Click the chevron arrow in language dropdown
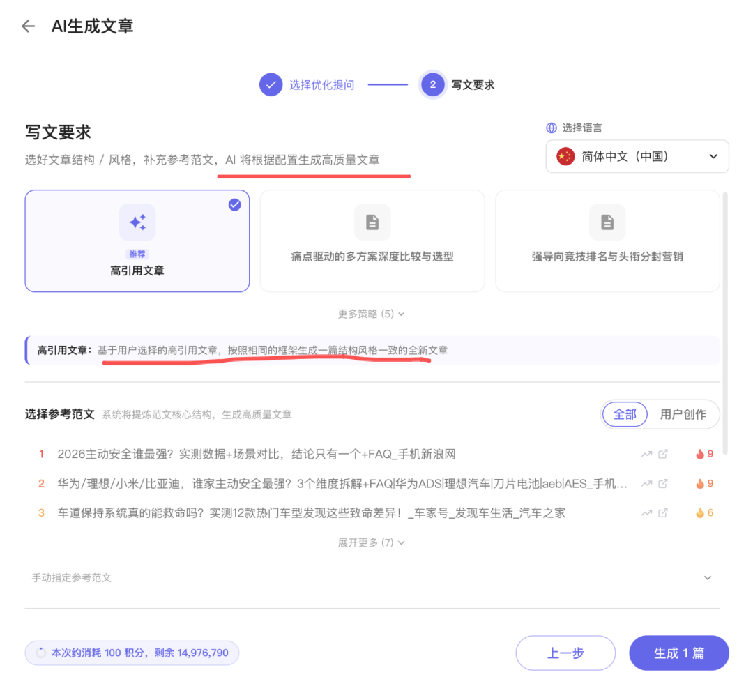Screen dimensions: 753x700 click(x=713, y=156)
